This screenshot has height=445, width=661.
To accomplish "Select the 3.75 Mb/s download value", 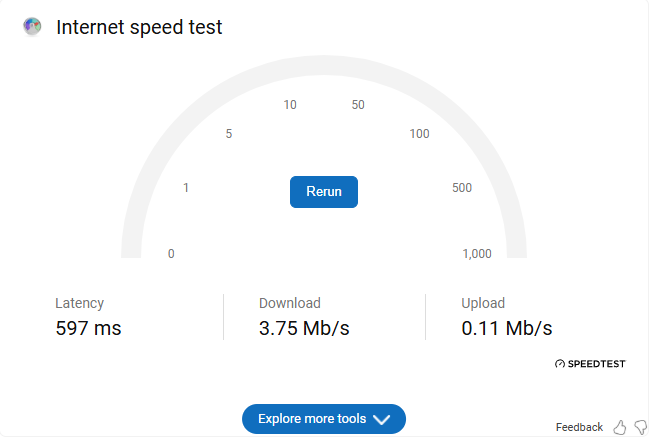I will [304, 328].
